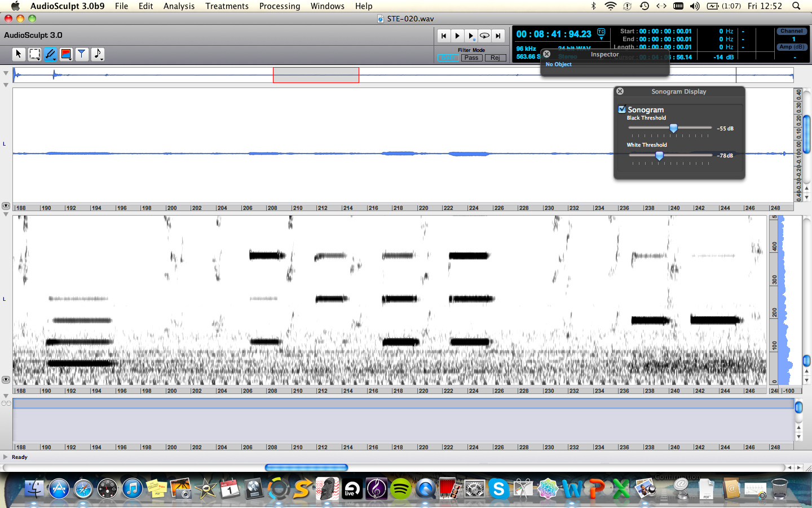Screen dimensions: 812x508
Task: Collapse the sonogram pane disclosure triangle
Action: click(6, 214)
